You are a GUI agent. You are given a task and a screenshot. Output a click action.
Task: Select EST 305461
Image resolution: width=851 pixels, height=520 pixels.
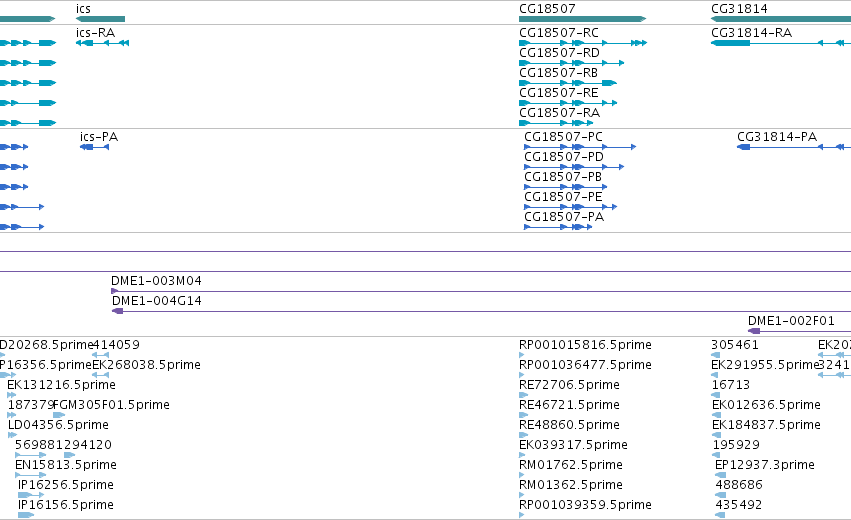[735, 345]
